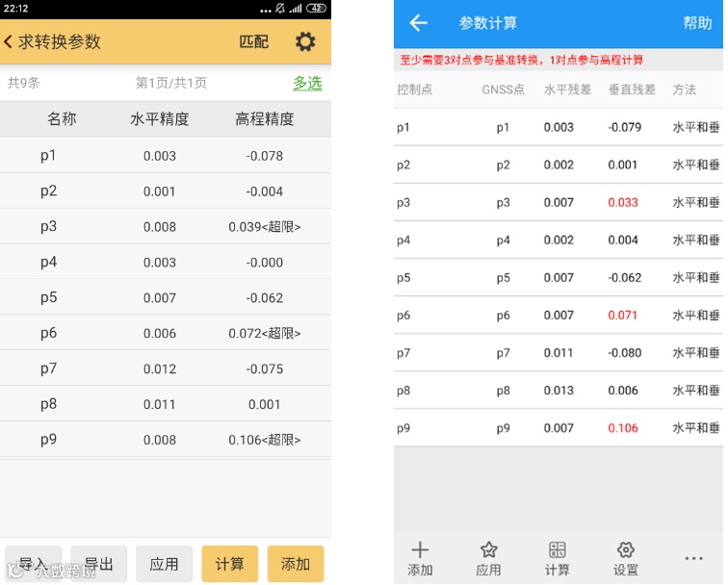Tap the 水平残差 column header
The height and width of the screenshot is (585, 728).
pyautogui.click(x=567, y=89)
